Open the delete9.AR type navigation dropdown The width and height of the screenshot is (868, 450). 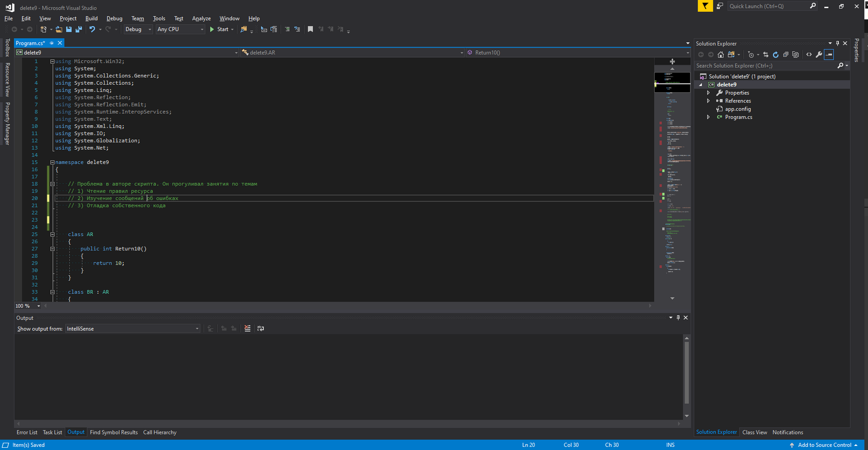[x=353, y=53]
